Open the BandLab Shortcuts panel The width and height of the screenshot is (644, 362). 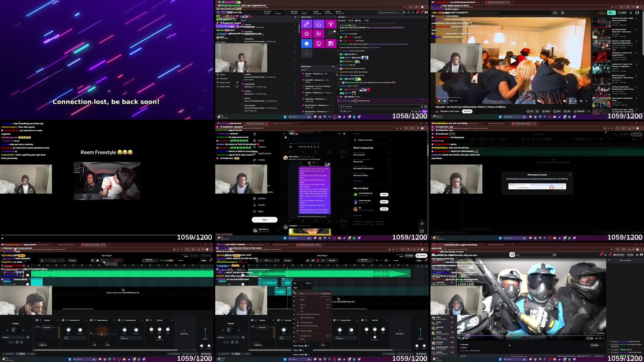coord(206,354)
